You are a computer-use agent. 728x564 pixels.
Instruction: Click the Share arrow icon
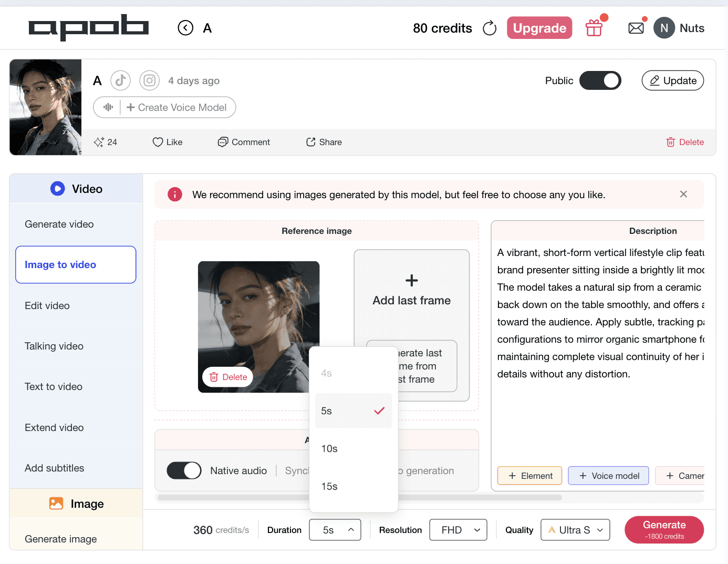pos(311,142)
